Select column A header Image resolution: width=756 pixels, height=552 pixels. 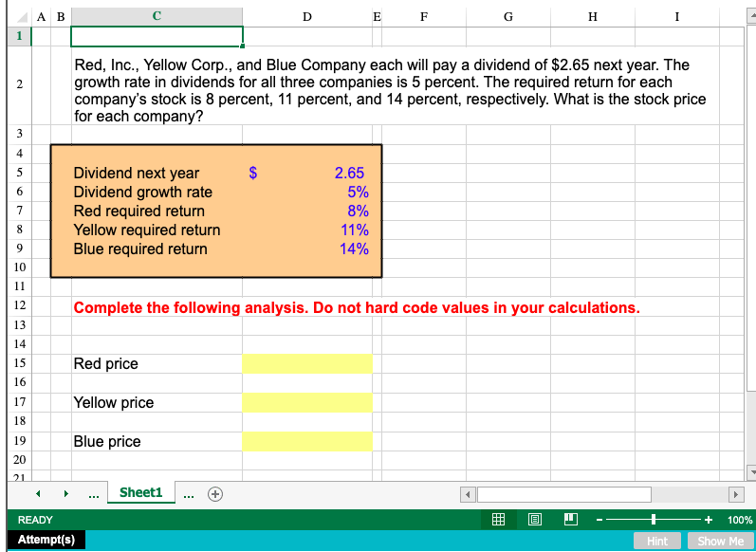[41, 17]
